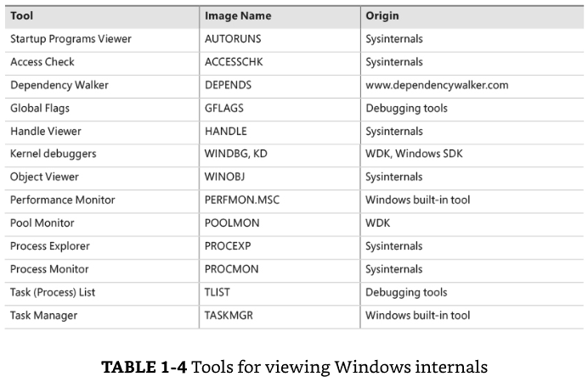The height and width of the screenshot is (388, 588).
Task: Select the Startup Programs Viewer row
Action: click(x=294, y=41)
